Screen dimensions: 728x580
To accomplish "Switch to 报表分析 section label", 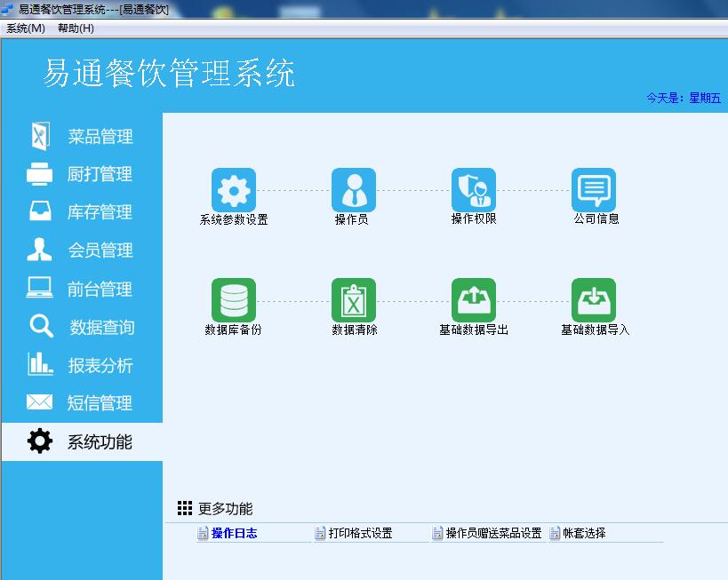I will 100,365.
